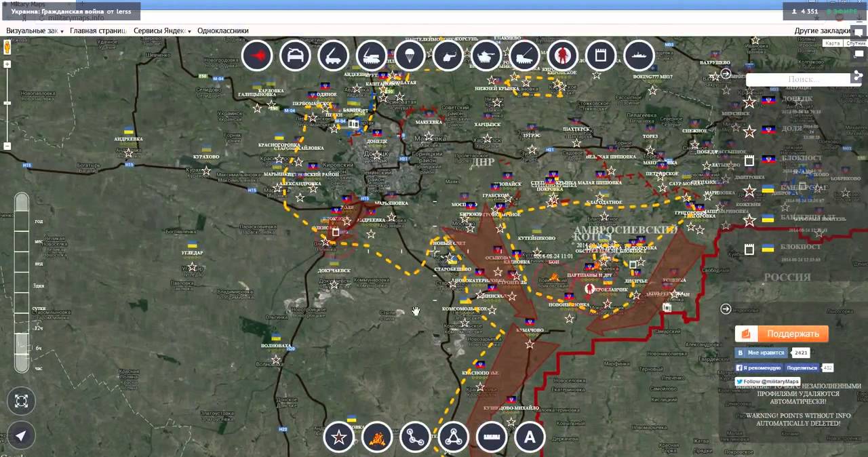
Task: Choose the polygon area drawing tool
Action: [454, 437]
